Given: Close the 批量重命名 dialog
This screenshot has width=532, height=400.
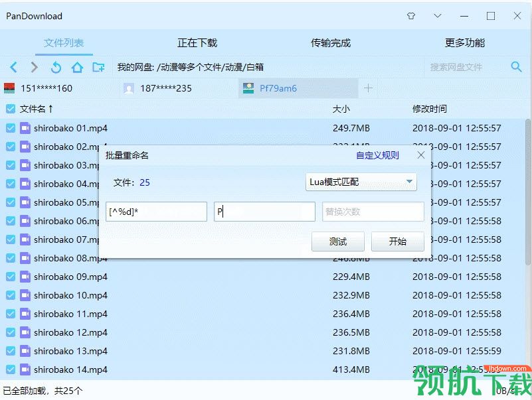Looking at the screenshot, I should tap(420, 155).
